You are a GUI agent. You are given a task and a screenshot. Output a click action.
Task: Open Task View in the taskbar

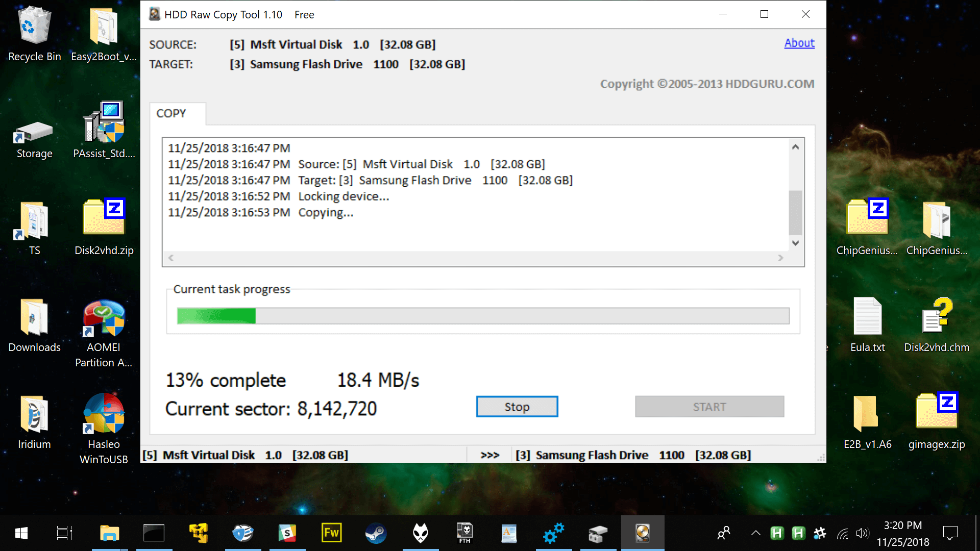point(64,533)
